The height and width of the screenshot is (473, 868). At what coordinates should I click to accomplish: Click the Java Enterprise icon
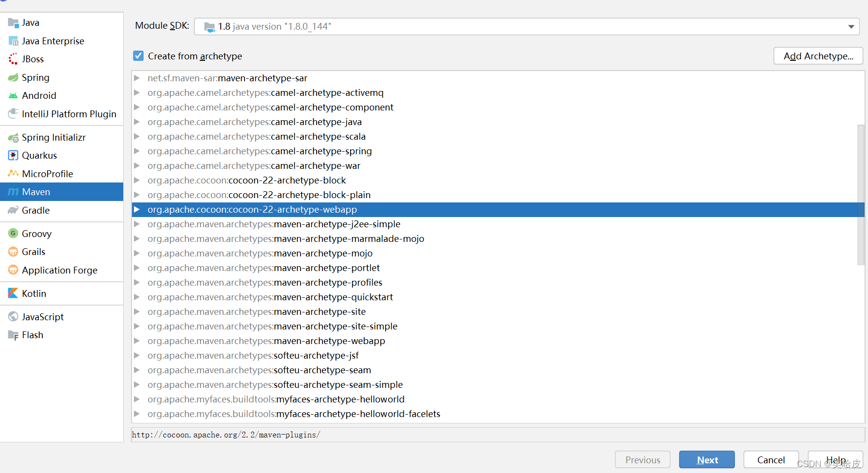(13, 41)
